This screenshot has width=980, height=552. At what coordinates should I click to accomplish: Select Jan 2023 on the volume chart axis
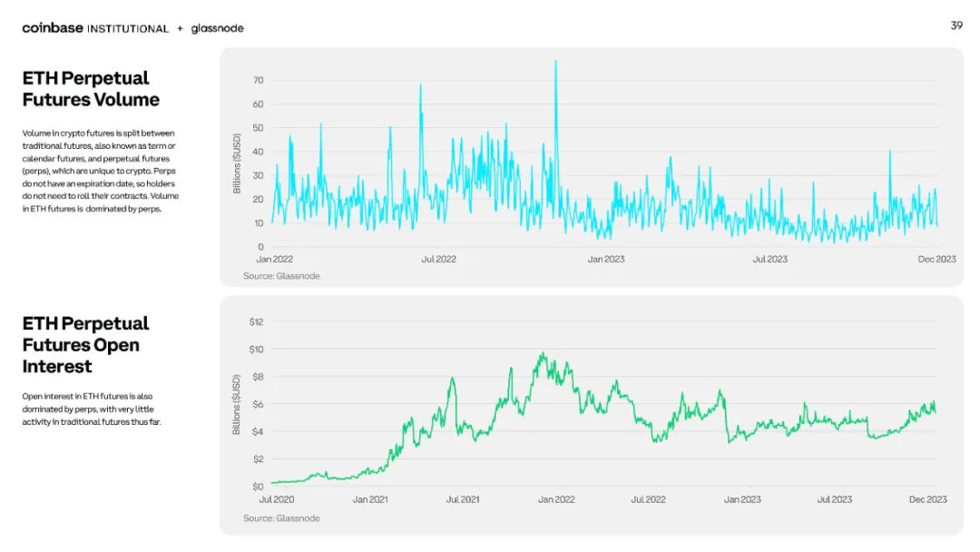tap(605, 259)
